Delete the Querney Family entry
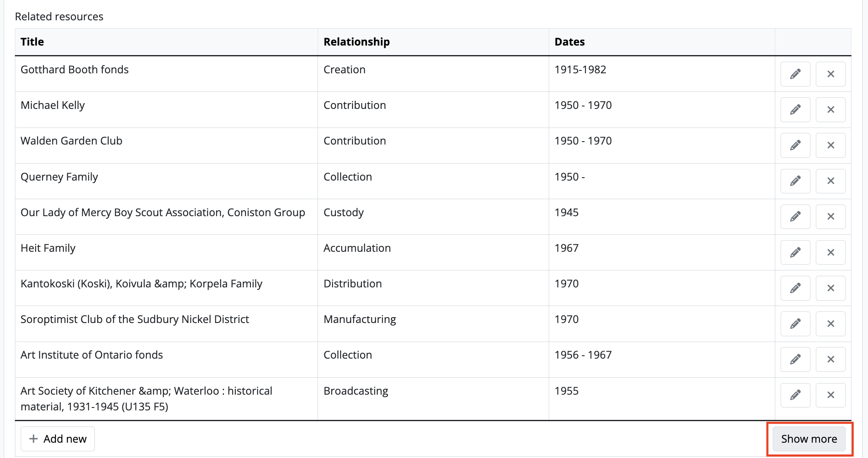Viewport: 868px width, 458px height. pyautogui.click(x=830, y=181)
